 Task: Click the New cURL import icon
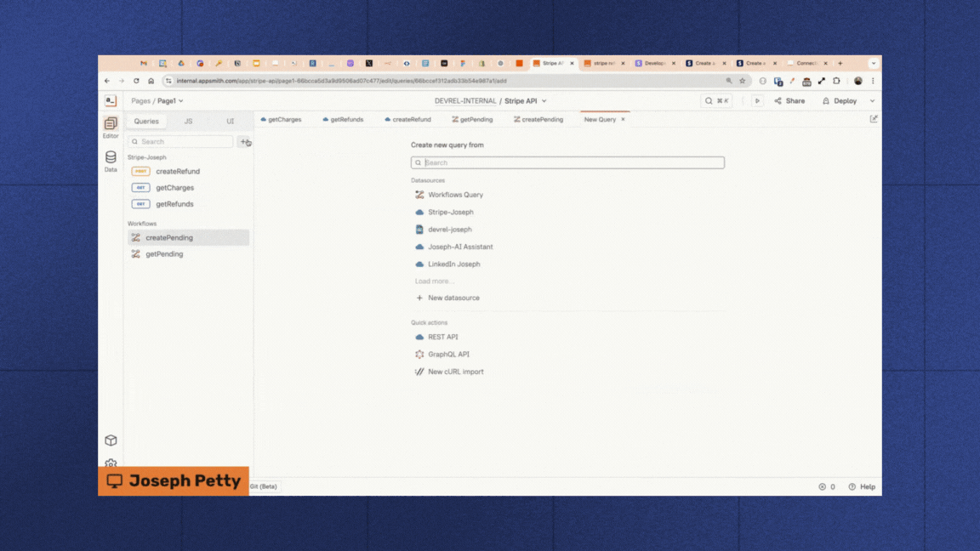pyautogui.click(x=419, y=372)
